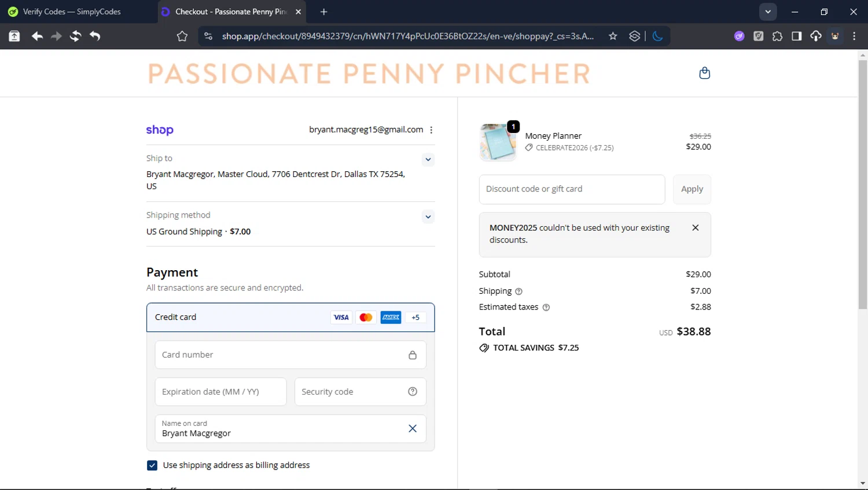Reload the checkout page

point(75,36)
